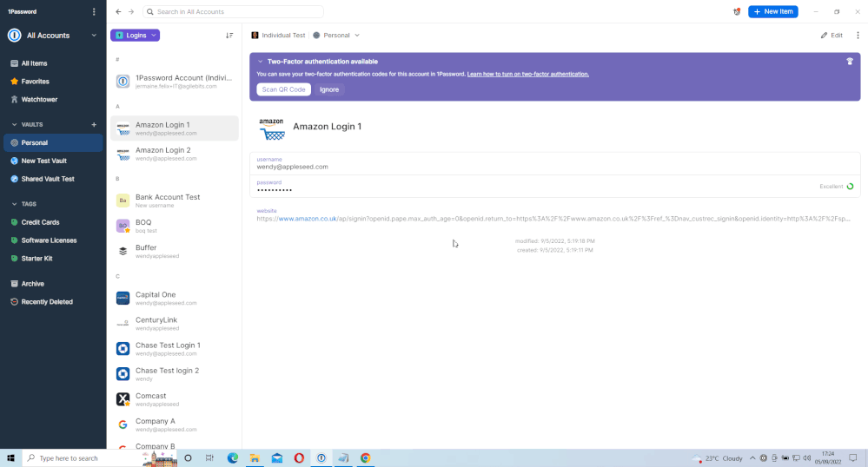Collapse the Tags section
Image resolution: width=868 pixels, height=467 pixels.
click(x=14, y=204)
